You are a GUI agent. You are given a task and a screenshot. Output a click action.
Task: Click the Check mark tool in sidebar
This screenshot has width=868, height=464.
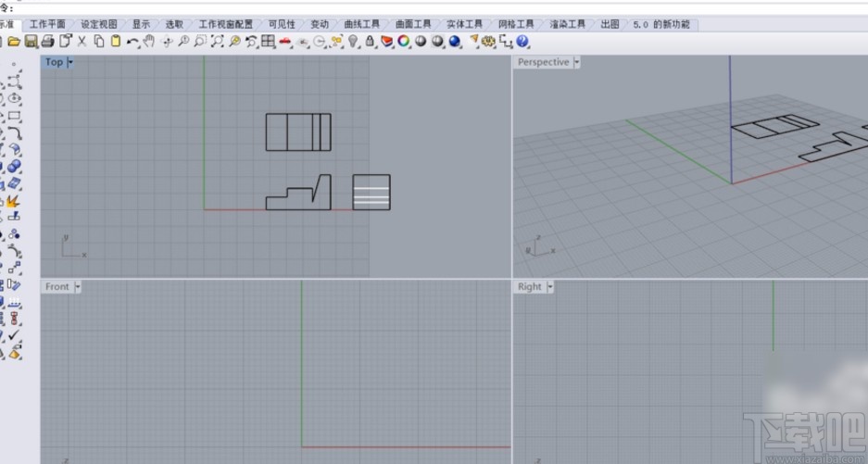14,335
